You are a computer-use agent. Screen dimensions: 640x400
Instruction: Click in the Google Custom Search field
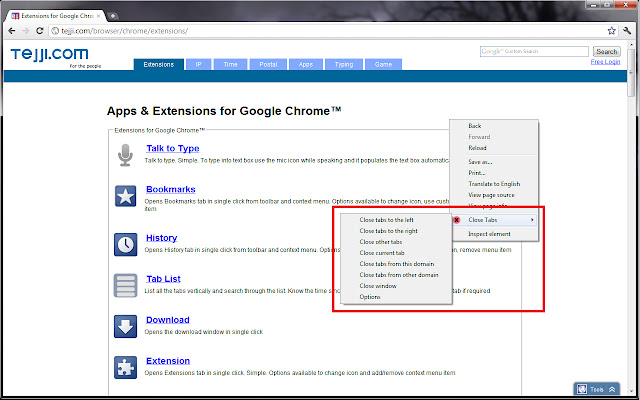[x=534, y=51]
